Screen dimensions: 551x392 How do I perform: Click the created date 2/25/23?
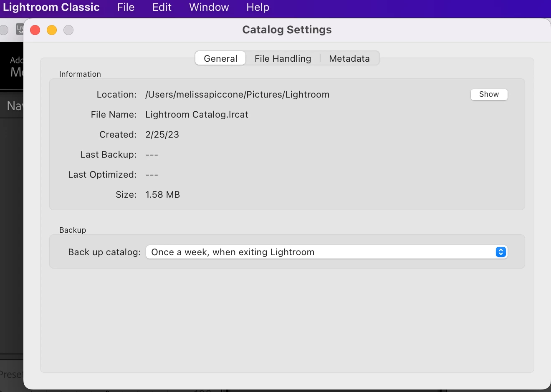(x=162, y=135)
